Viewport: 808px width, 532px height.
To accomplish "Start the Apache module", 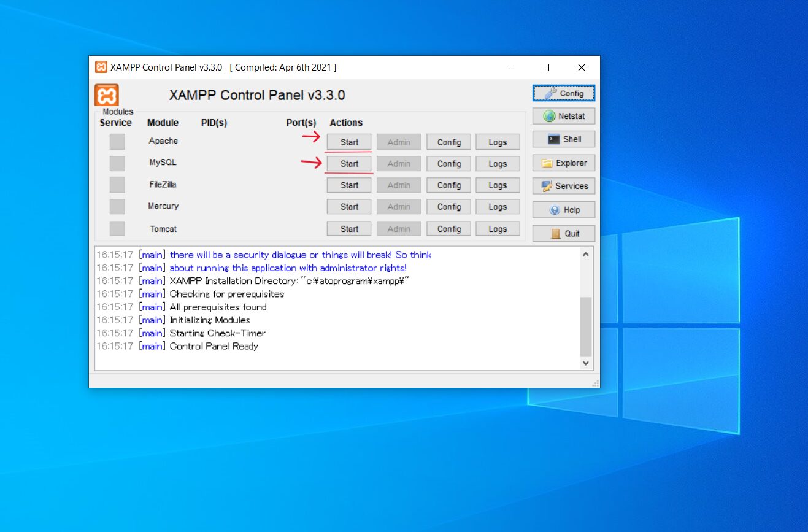I will click(x=349, y=142).
